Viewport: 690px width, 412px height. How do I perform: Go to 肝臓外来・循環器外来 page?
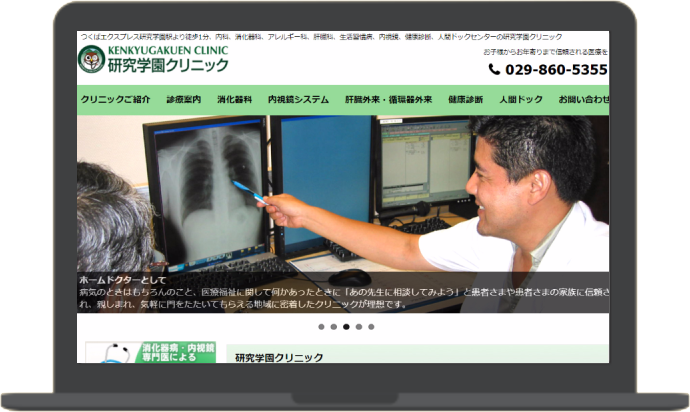pyautogui.click(x=388, y=99)
